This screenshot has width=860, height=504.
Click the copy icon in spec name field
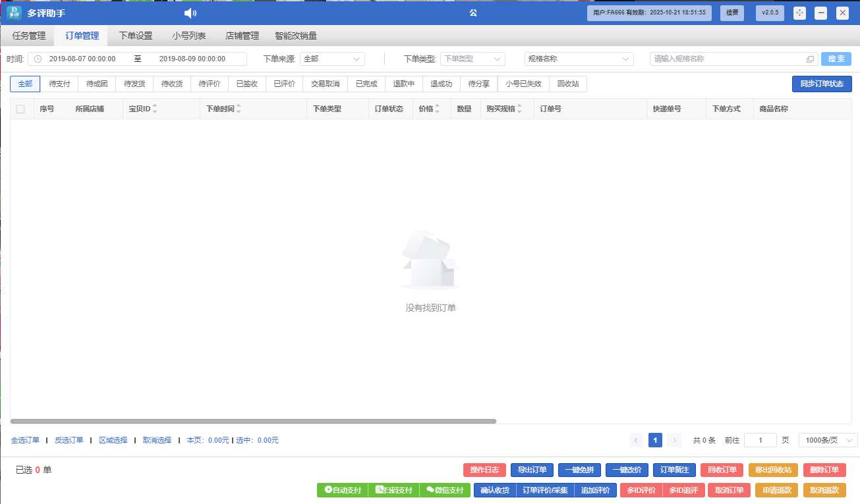pyautogui.click(x=810, y=59)
